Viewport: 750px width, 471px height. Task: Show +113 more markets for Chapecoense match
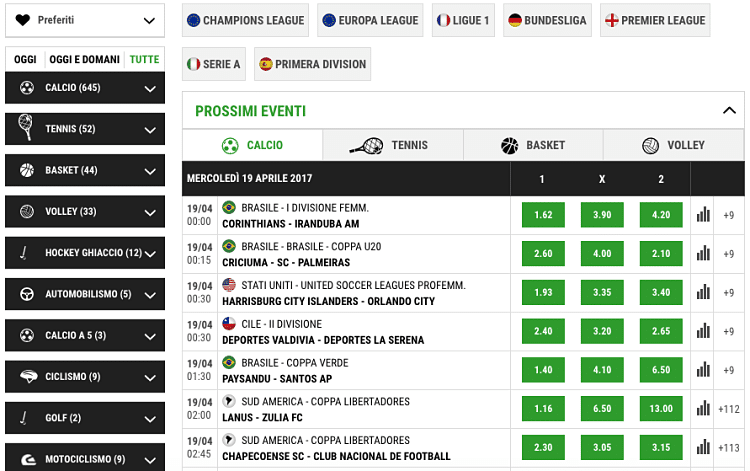coord(729,448)
